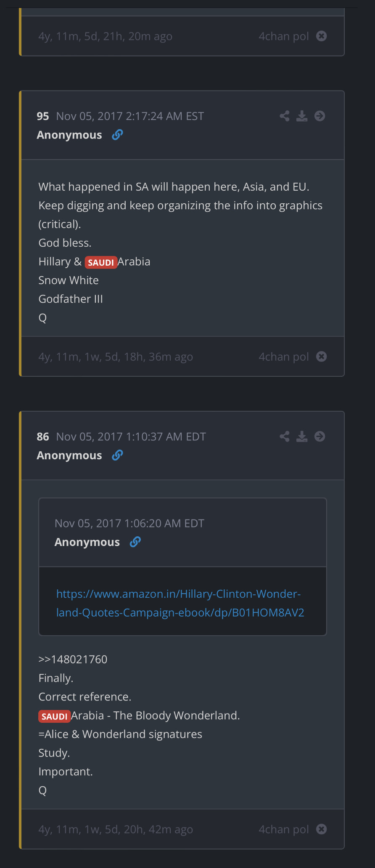The image size is (375, 868).
Task: Click SAUDI tag in Hillary & Arabia line
Action: (101, 262)
